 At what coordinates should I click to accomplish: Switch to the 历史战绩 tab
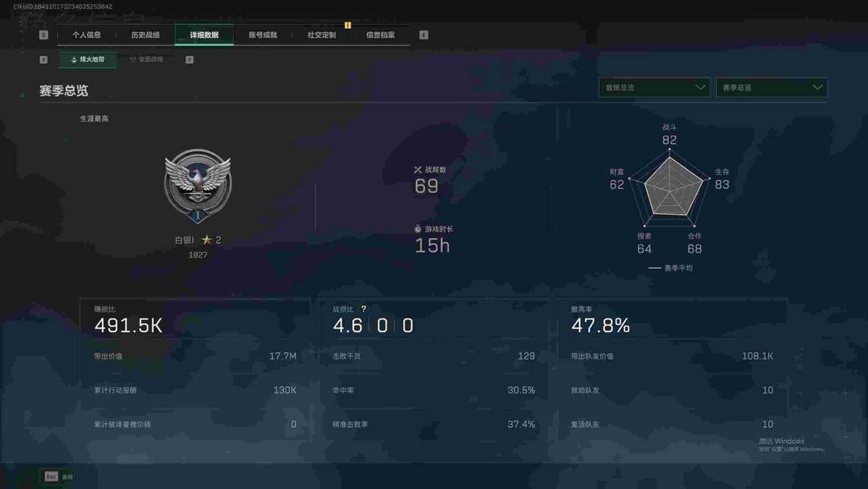tap(145, 35)
